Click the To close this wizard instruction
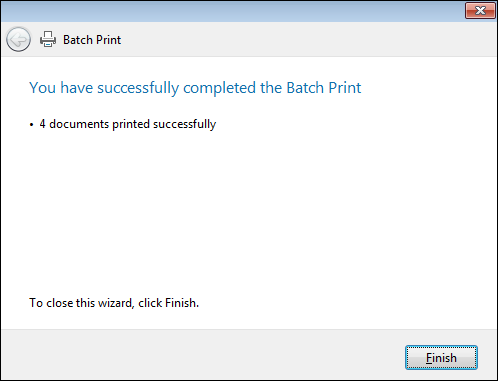The height and width of the screenshot is (381, 498). [x=114, y=303]
